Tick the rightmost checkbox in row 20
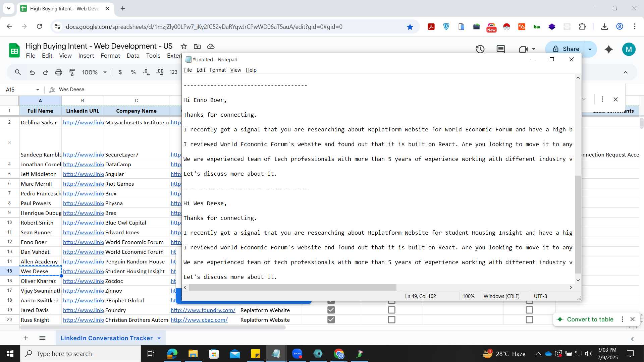Viewport: 644px width, 362px height. [529, 320]
